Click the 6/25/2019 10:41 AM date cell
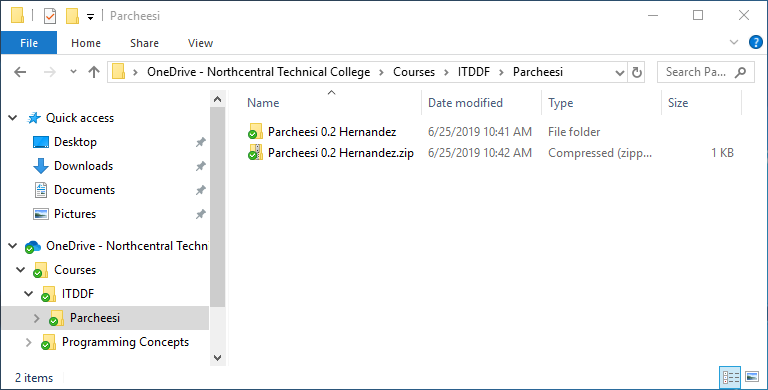Viewport: 768px width, 390px height. click(480, 132)
